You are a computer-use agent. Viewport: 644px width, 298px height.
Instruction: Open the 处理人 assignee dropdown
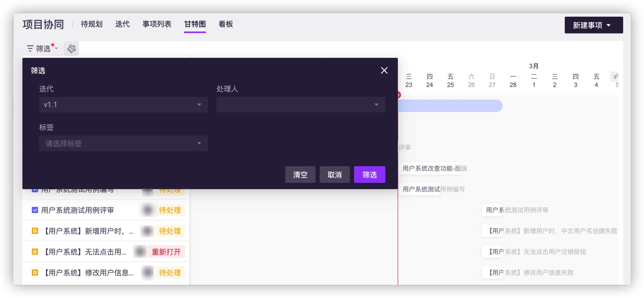click(300, 105)
